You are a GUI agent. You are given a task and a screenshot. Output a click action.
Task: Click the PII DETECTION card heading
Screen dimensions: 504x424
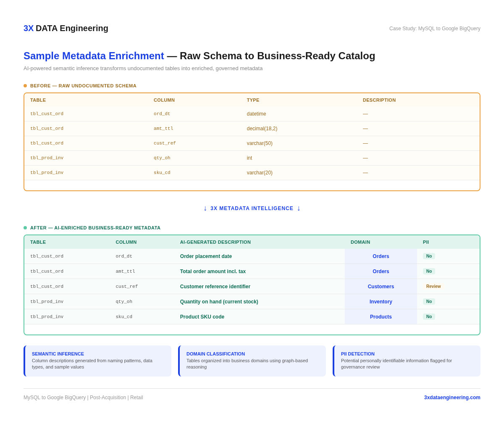point(358,354)
